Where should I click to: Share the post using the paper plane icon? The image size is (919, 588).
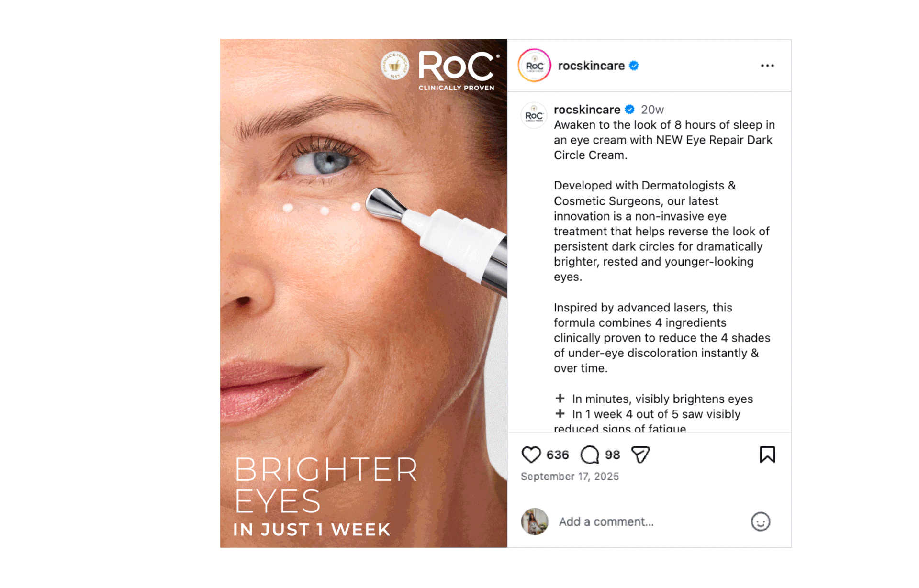(640, 455)
